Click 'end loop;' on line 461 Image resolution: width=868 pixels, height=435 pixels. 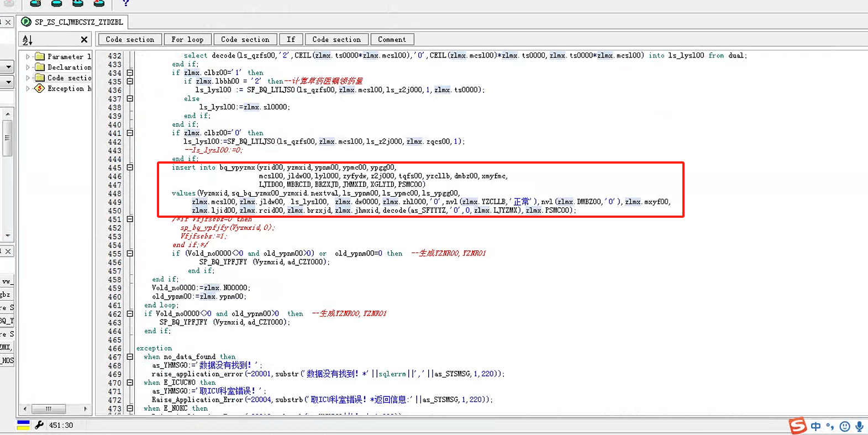[161, 305]
